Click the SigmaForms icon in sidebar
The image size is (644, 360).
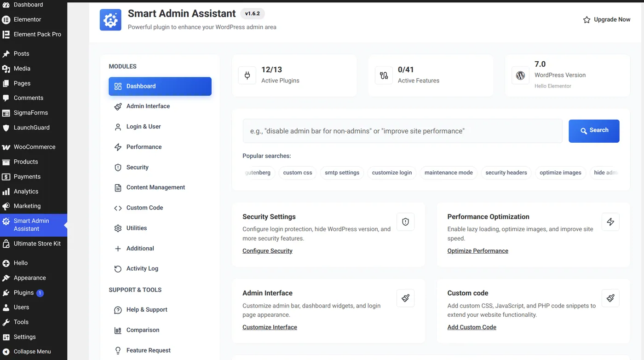tap(6, 113)
